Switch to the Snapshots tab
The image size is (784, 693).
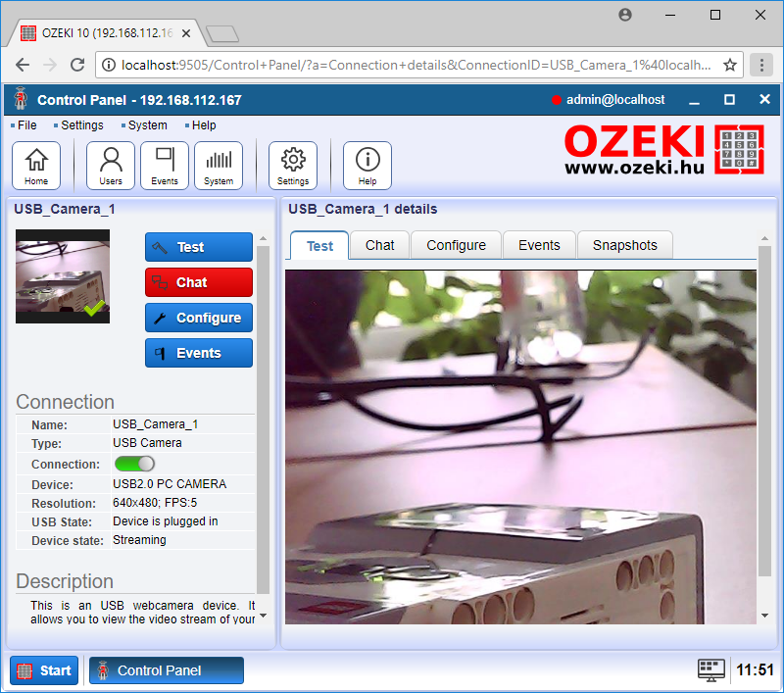pos(625,245)
